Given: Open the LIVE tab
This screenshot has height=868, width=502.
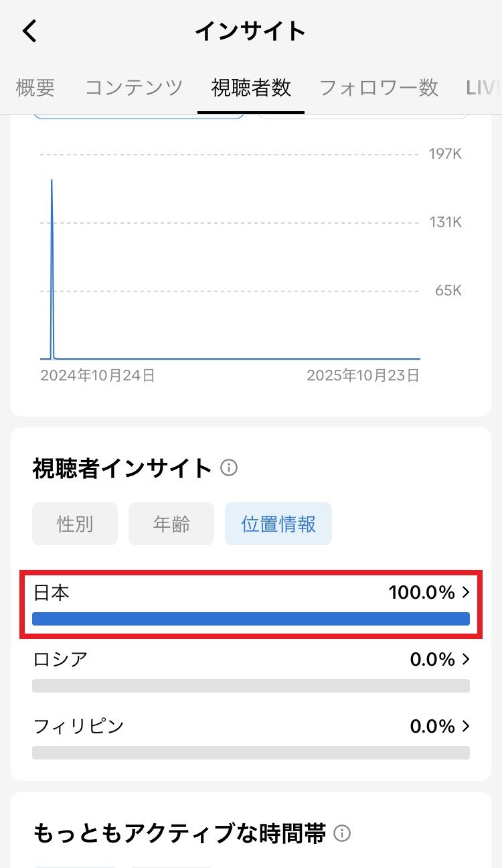Looking at the screenshot, I should point(483,88).
